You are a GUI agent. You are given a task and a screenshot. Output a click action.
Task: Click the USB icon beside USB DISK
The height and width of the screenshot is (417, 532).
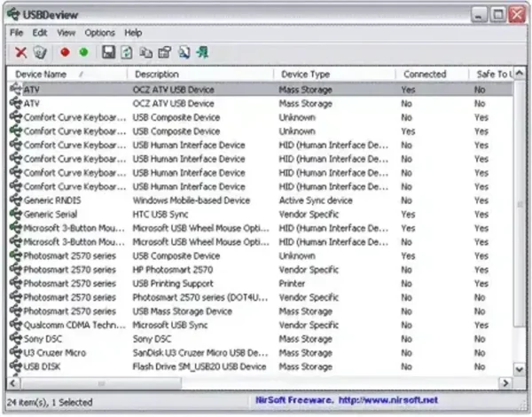[x=16, y=366]
